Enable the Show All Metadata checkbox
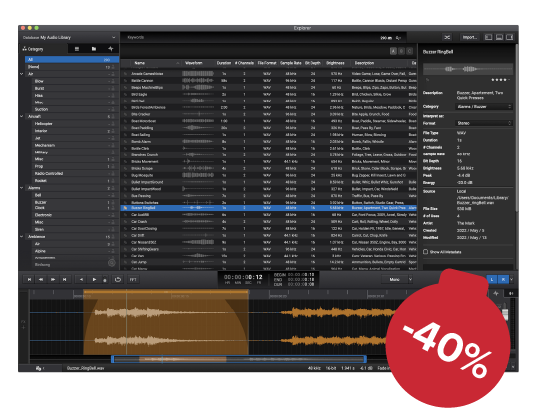 tap(426, 252)
